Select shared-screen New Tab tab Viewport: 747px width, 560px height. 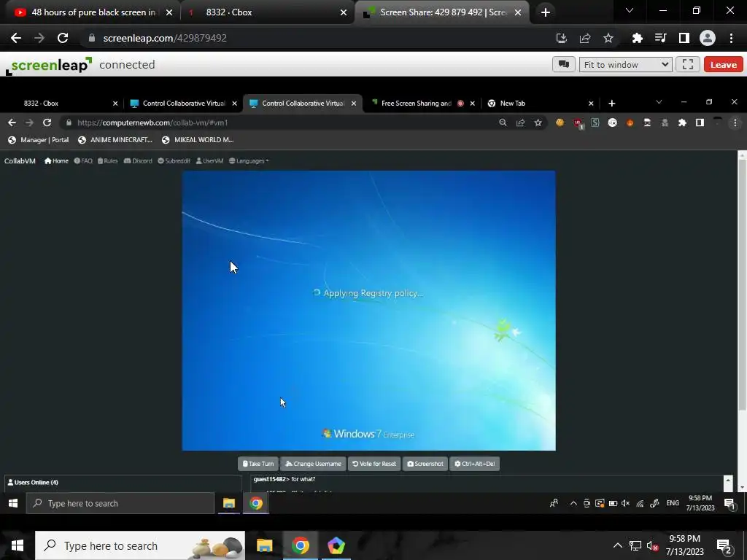tap(541, 104)
